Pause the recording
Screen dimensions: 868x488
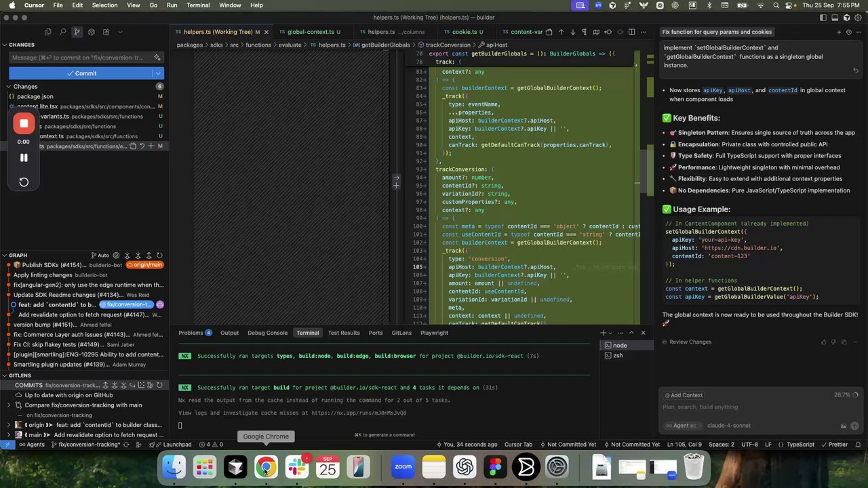point(24,158)
